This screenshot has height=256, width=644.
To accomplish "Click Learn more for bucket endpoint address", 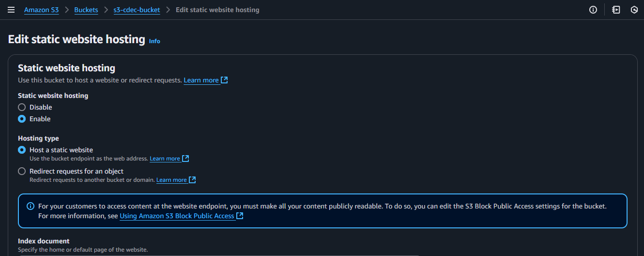I will coord(165,159).
